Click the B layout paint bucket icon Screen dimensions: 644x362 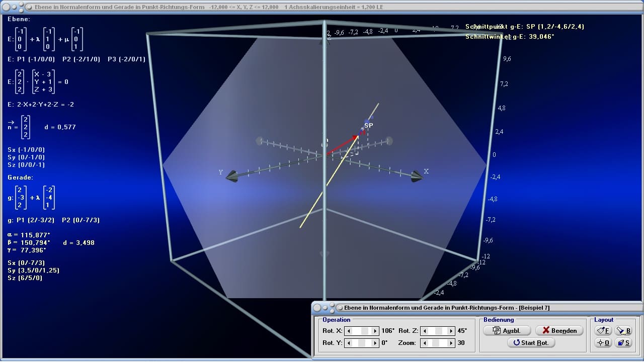623,330
